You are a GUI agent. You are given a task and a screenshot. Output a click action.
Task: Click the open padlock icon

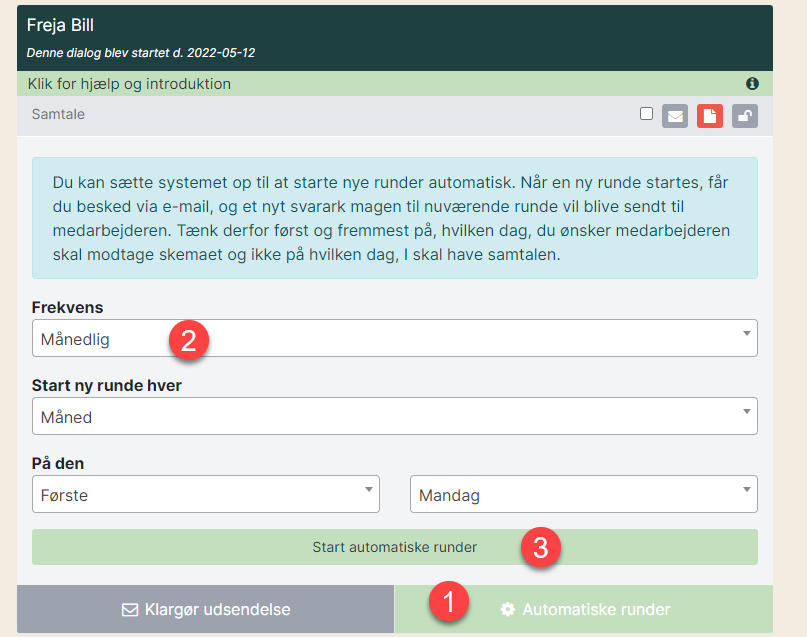tap(744, 115)
